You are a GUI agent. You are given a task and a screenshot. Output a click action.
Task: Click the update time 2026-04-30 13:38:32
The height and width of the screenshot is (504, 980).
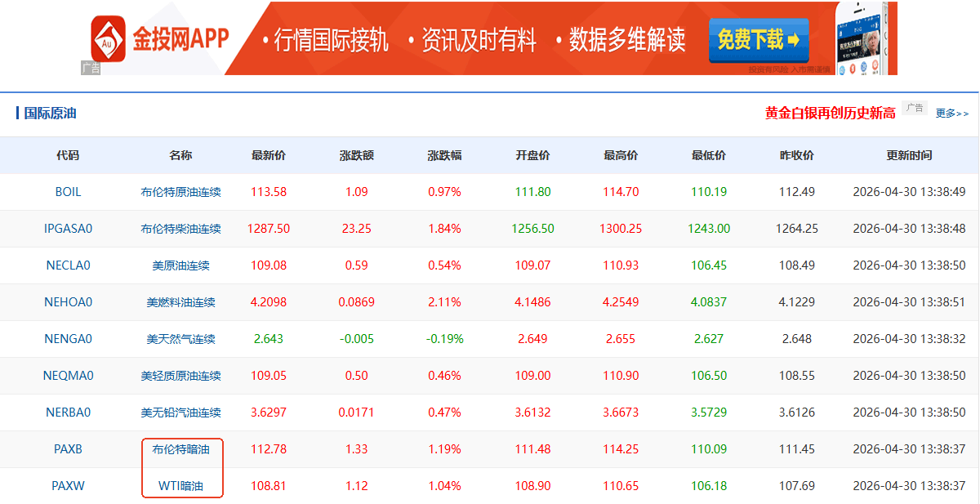click(909, 339)
